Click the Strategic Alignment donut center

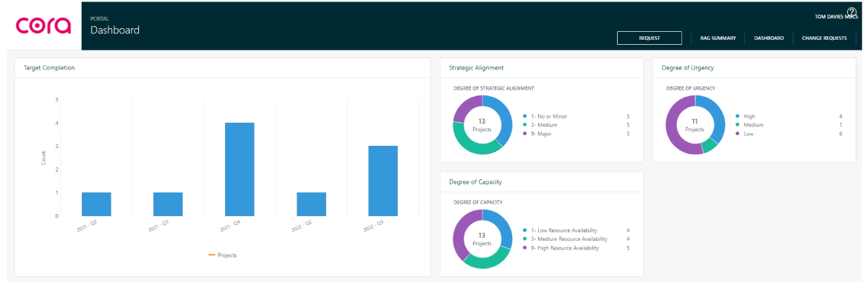click(482, 125)
